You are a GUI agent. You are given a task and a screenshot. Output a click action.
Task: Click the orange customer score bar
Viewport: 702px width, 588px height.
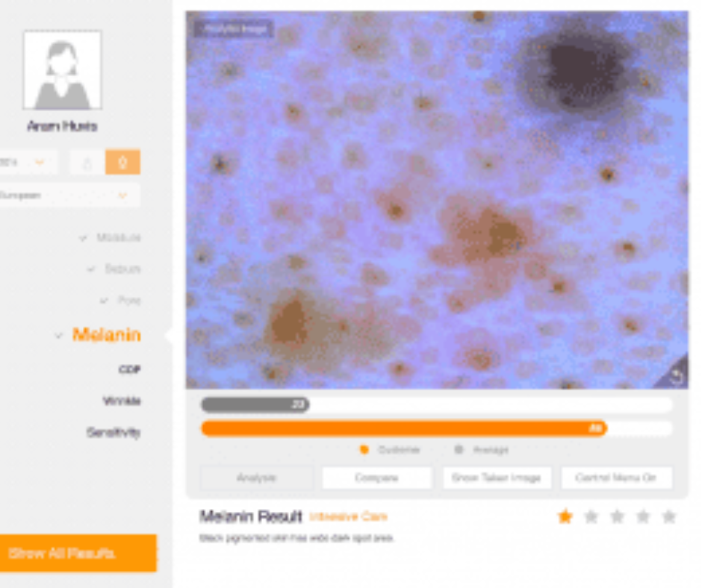[x=404, y=428]
